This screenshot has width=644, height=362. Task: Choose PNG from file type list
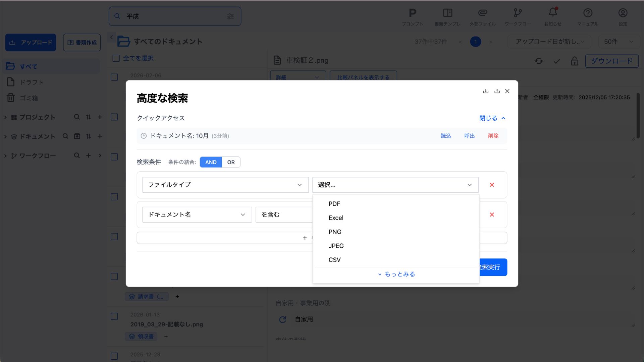[x=335, y=232]
